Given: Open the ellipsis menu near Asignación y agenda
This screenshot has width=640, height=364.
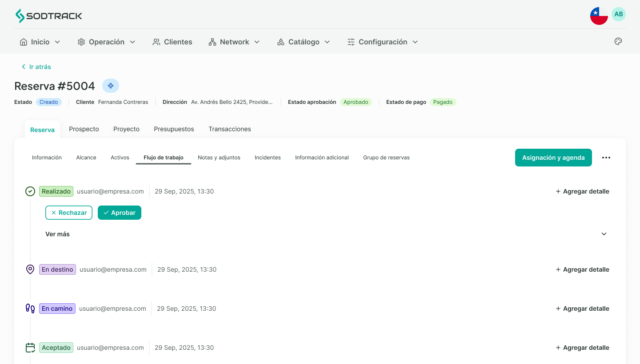Looking at the screenshot, I should (606, 158).
